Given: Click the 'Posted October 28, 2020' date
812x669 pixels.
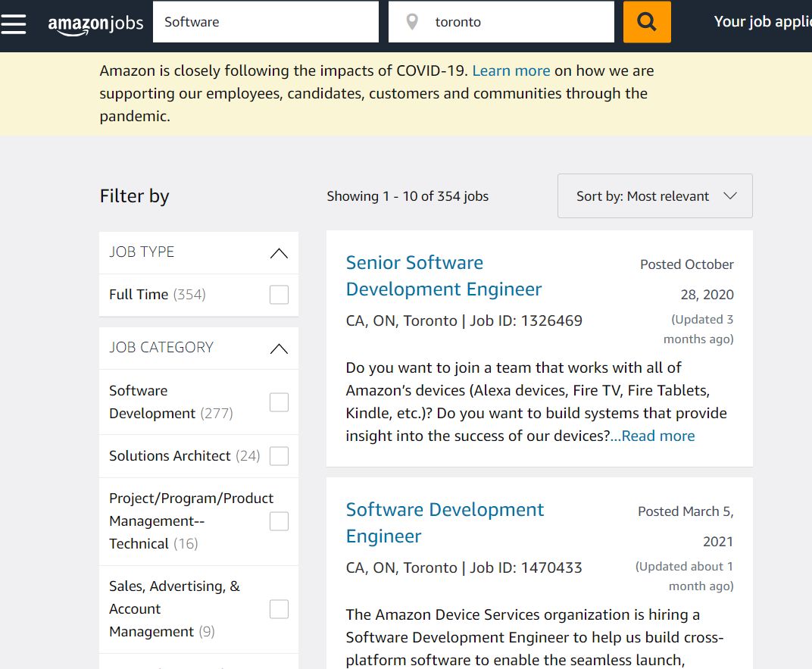Looking at the screenshot, I should point(687,279).
